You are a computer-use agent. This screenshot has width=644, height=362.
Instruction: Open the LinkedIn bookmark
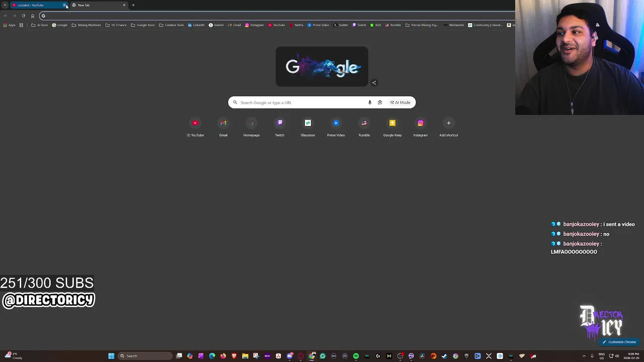click(x=196, y=25)
